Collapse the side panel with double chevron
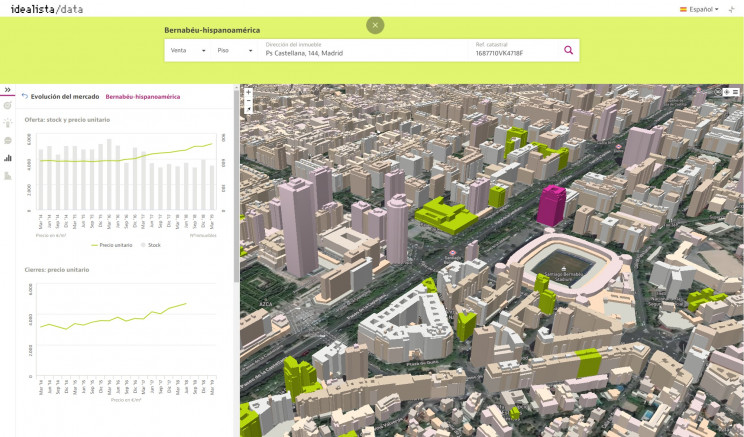Viewport: 744px width, 437px height. [8, 90]
